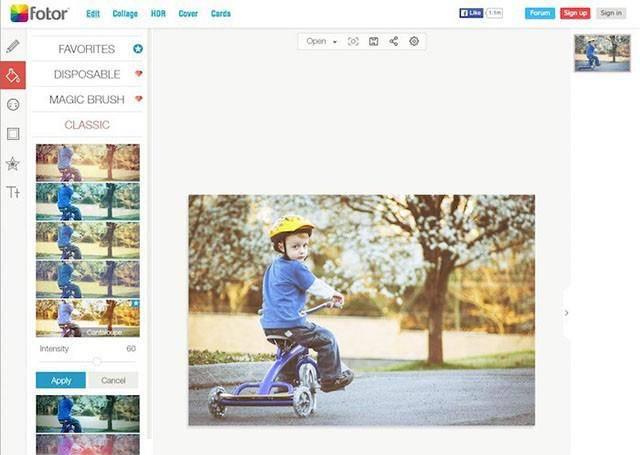Apply the selected effect

tap(61, 380)
